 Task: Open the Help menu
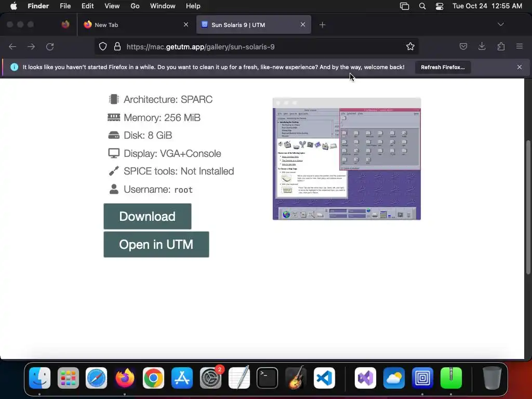tap(193, 6)
